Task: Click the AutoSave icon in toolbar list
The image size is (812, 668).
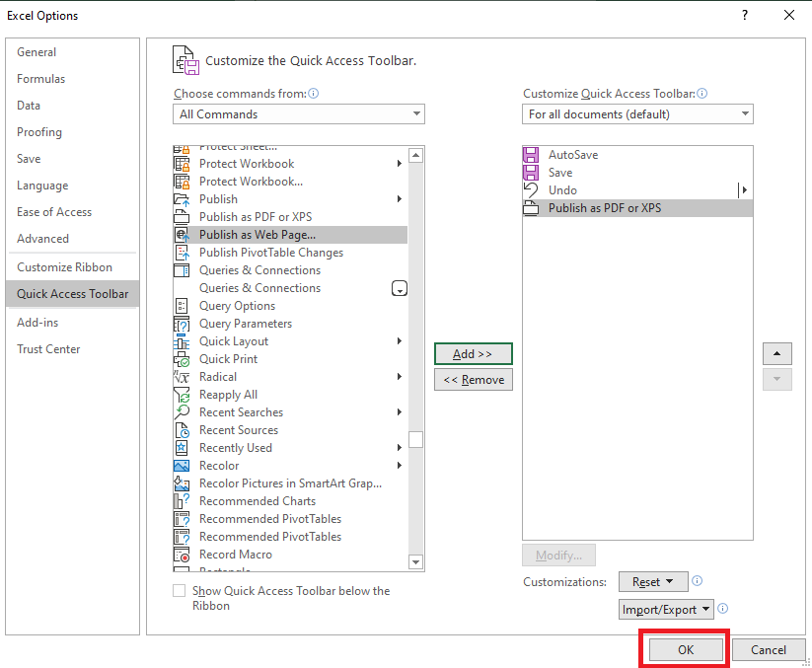Action: tap(531, 155)
